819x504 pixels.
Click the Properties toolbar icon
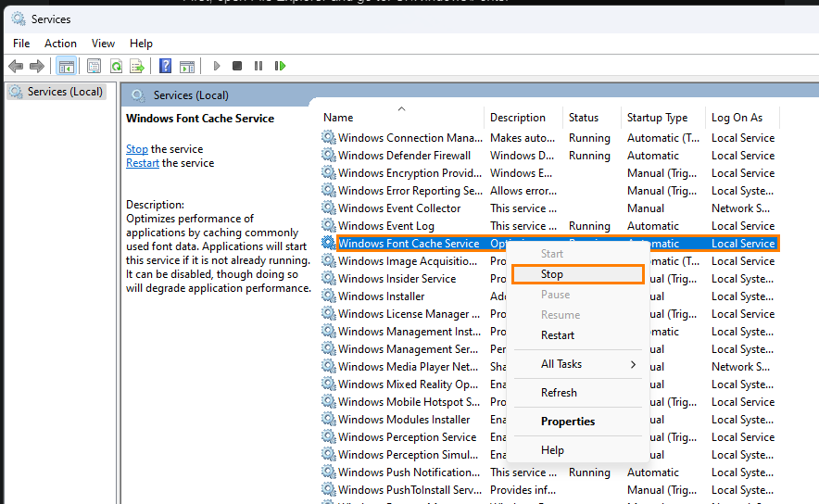94,67
